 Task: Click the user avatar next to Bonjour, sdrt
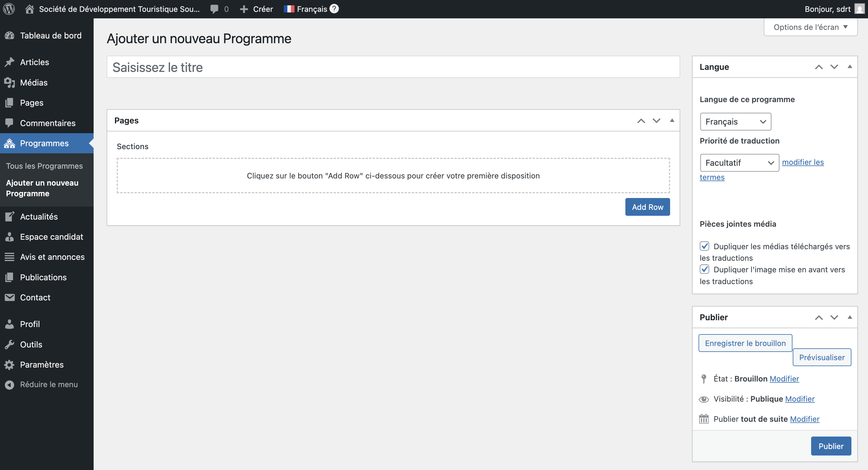tap(860, 9)
